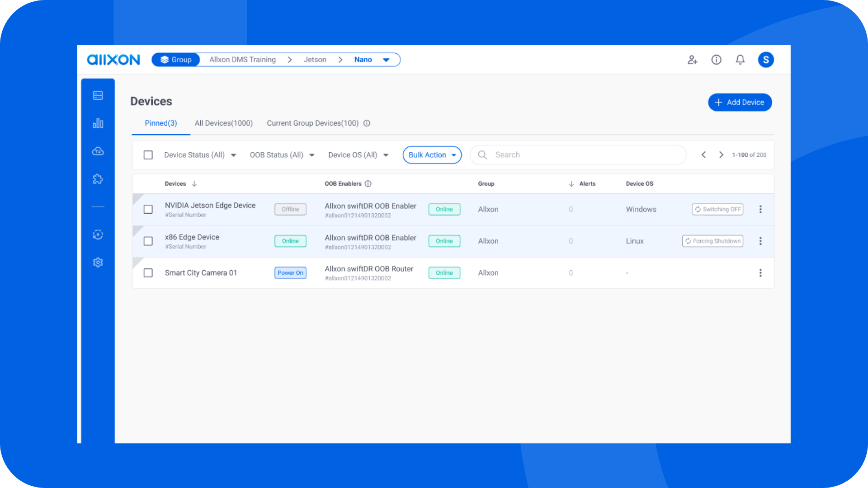868x488 pixels.
Task: Select x86 Edge Device checkbox
Action: [148, 241]
